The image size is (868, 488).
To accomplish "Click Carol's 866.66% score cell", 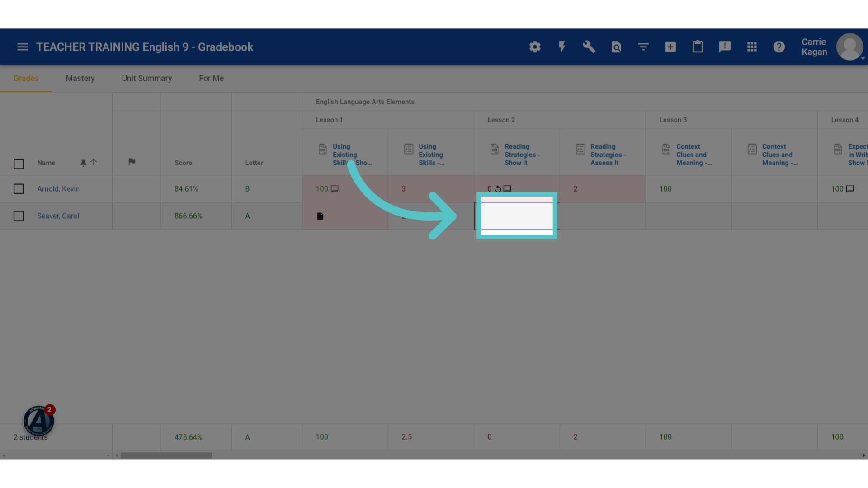I will [188, 216].
